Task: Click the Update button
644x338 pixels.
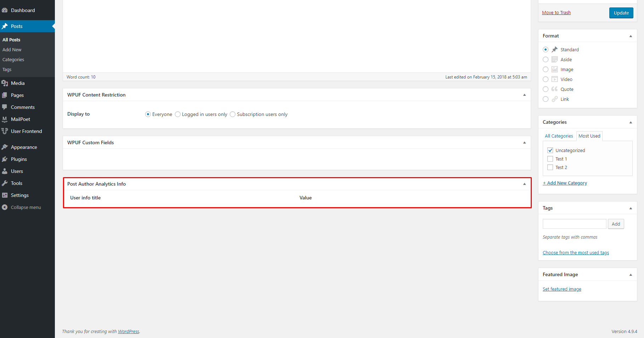Action: point(621,13)
